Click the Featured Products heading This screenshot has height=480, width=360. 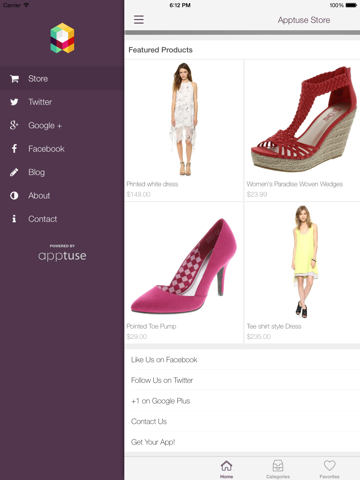(161, 50)
